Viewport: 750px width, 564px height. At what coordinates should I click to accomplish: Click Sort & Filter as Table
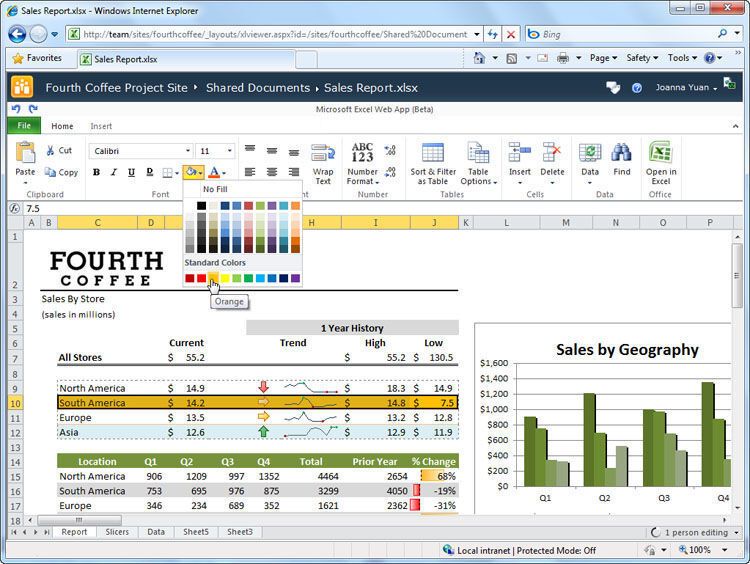(x=433, y=164)
